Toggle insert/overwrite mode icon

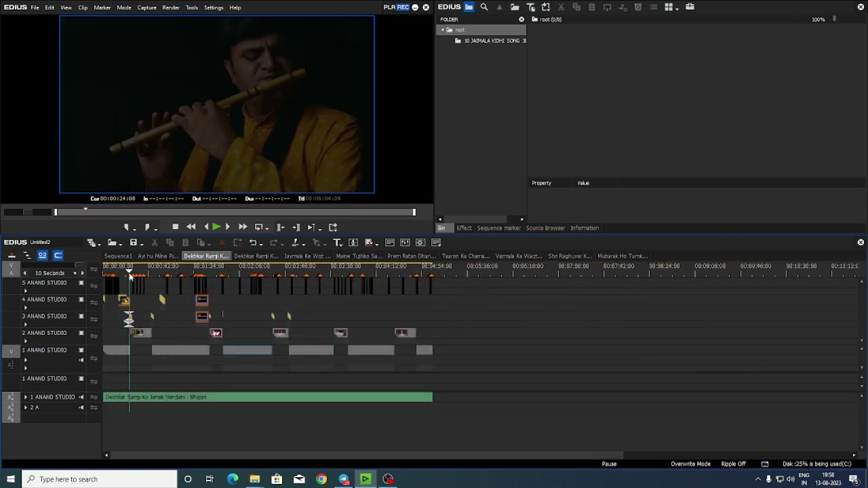point(12,256)
